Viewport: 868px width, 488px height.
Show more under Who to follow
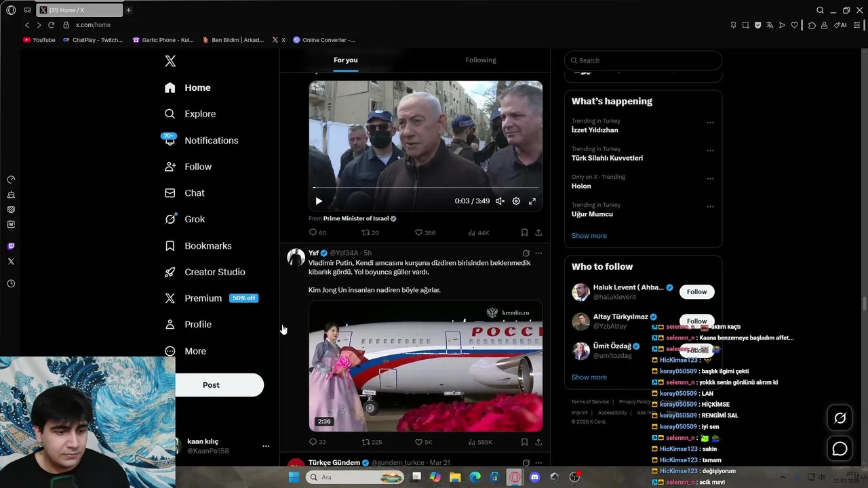[589, 378]
